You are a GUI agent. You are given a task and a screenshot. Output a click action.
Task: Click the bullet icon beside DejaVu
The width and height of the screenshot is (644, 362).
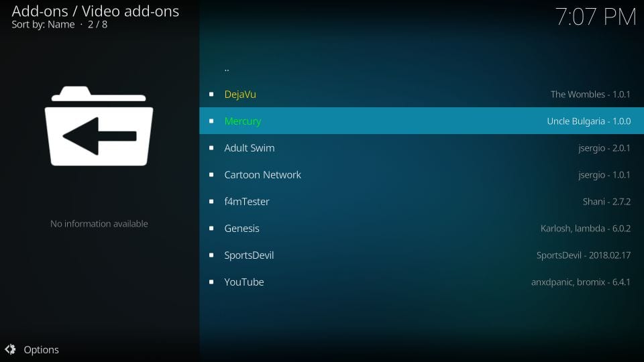(x=211, y=95)
